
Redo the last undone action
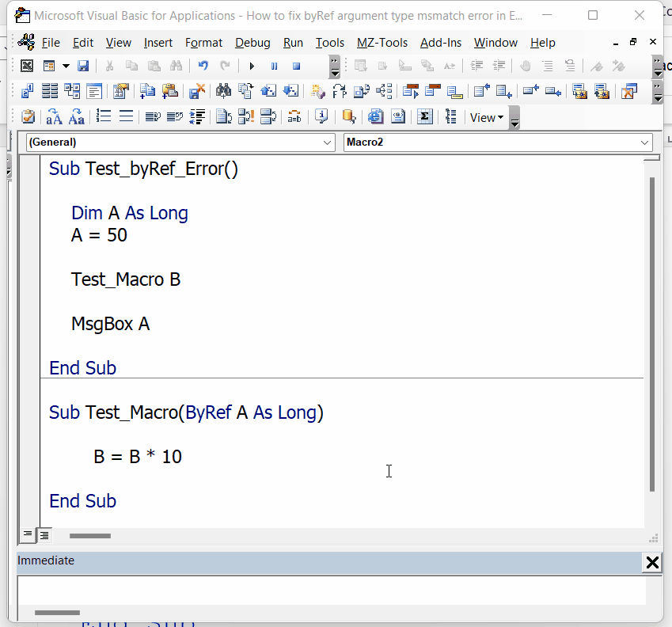click(226, 66)
